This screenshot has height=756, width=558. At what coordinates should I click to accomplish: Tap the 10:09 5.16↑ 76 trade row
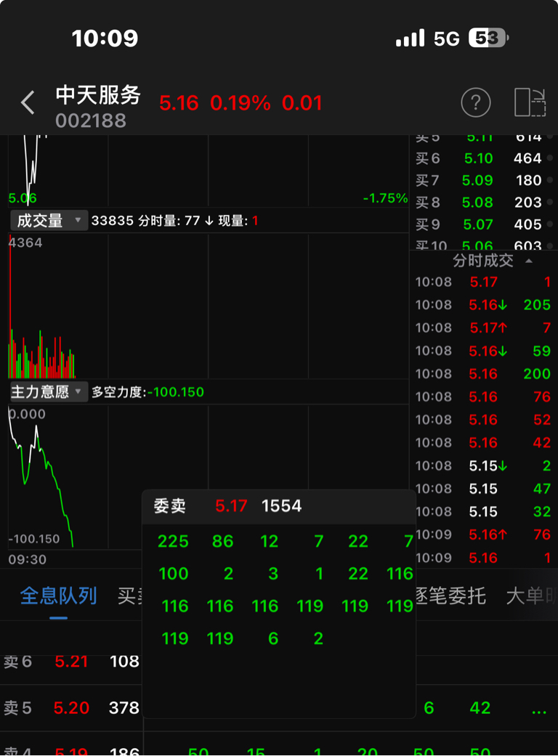click(483, 535)
